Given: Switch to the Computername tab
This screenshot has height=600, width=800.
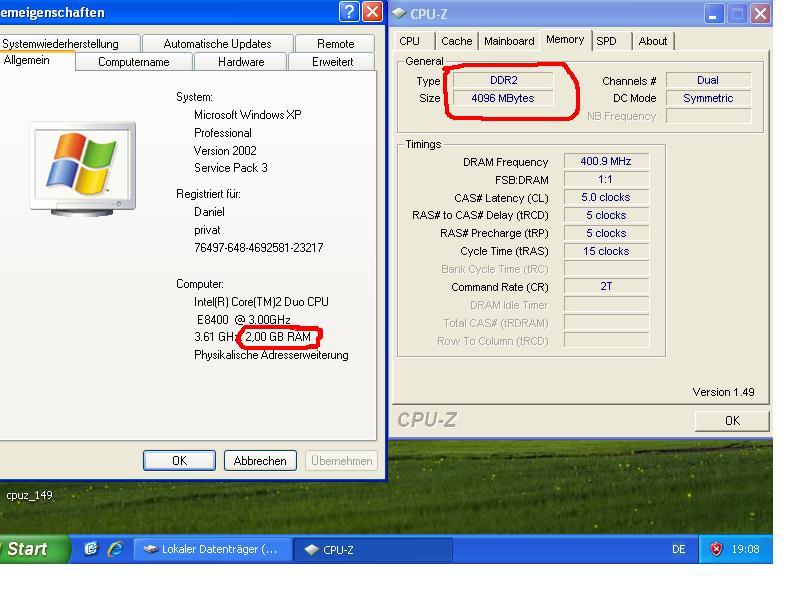Looking at the screenshot, I should tap(134, 62).
